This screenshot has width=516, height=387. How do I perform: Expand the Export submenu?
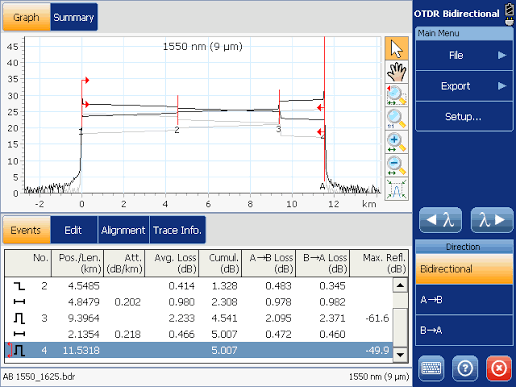[464, 86]
